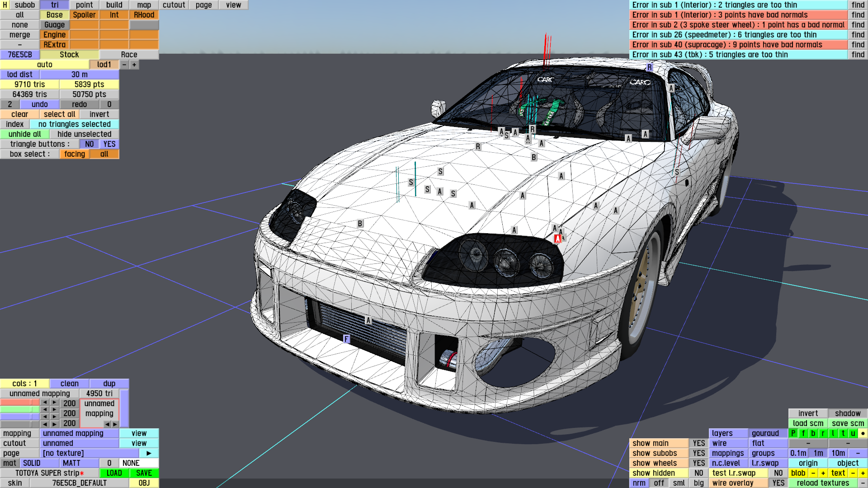Click the green SAVE button
This screenshot has height=488, width=868.
tap(144, 473)
